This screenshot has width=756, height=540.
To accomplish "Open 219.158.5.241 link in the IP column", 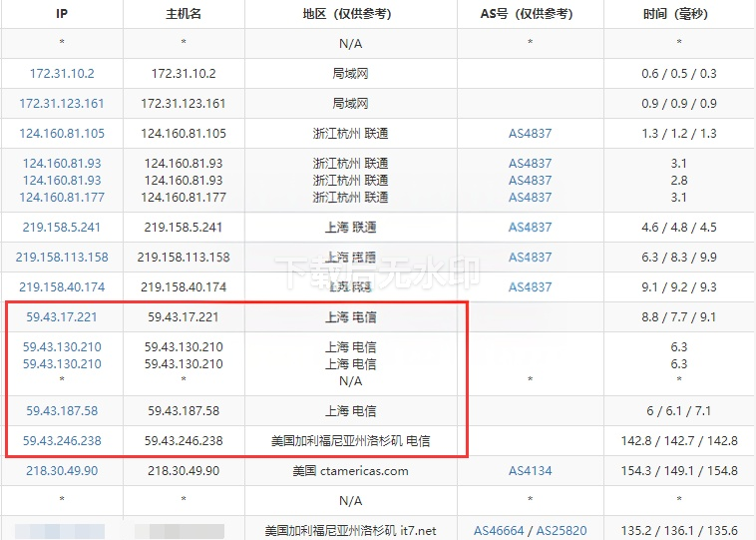I will [62, 228].
